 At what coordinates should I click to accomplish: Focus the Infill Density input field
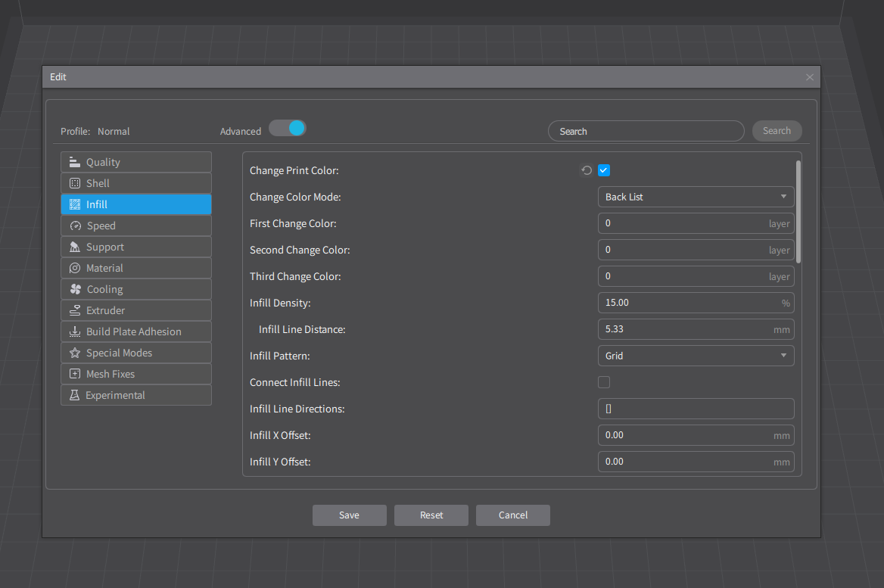click(696, 303)
